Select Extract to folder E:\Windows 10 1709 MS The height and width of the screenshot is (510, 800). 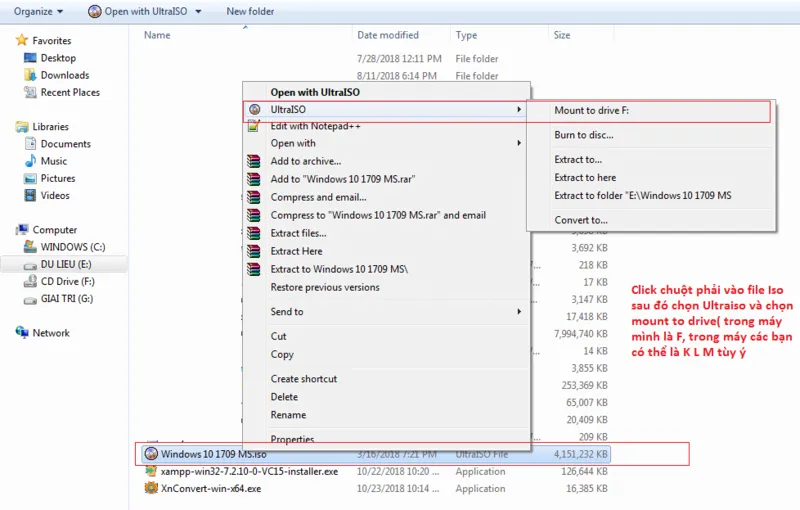(643, 195)
